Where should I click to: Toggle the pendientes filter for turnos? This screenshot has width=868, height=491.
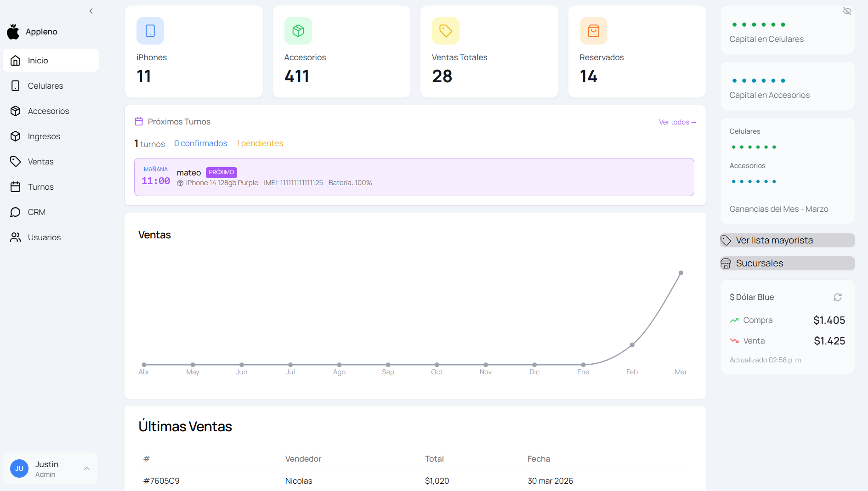point(259,143)
